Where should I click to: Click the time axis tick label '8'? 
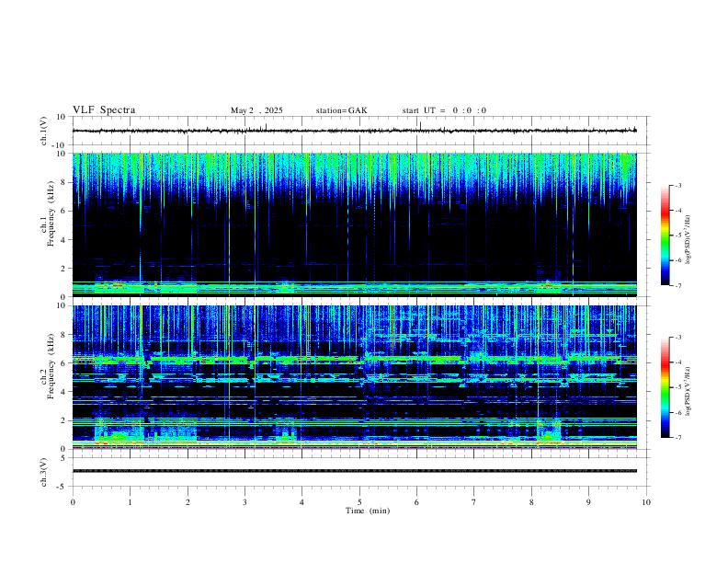531,502
